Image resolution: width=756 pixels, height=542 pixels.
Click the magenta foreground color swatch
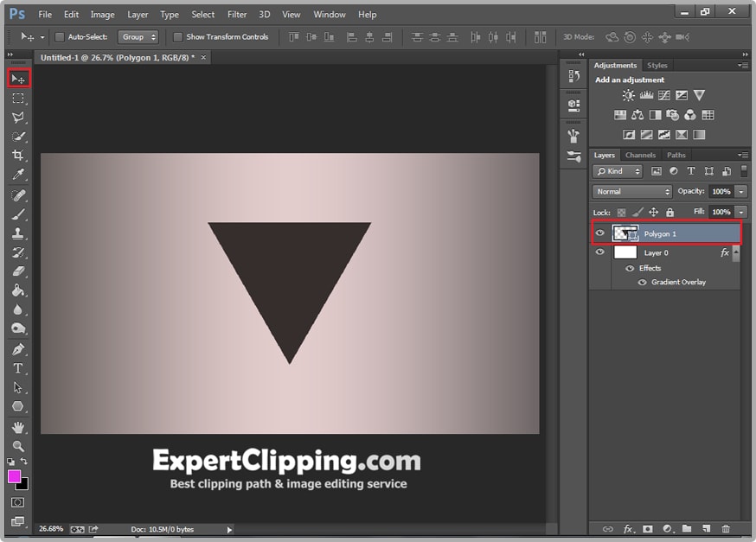15,476
